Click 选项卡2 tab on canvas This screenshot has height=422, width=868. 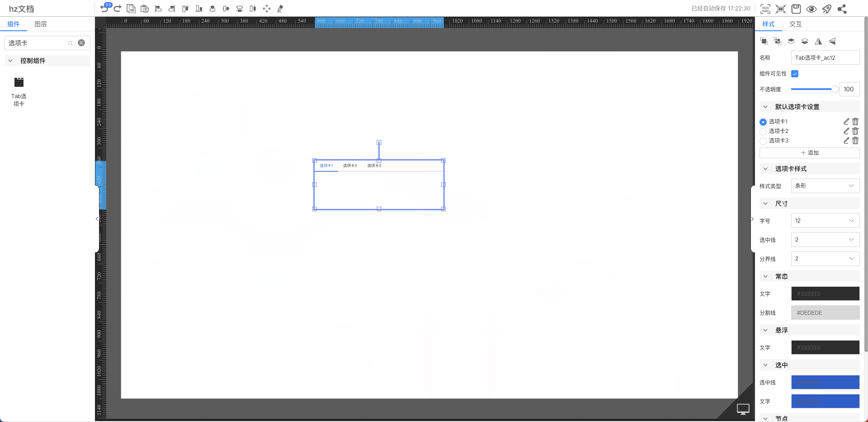350,166
